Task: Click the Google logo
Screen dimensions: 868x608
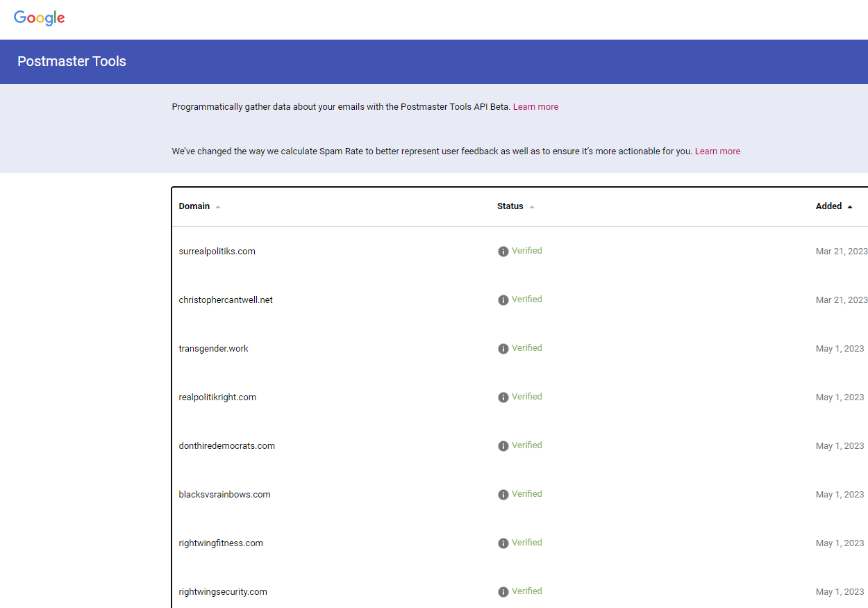Action: point(40,19)
